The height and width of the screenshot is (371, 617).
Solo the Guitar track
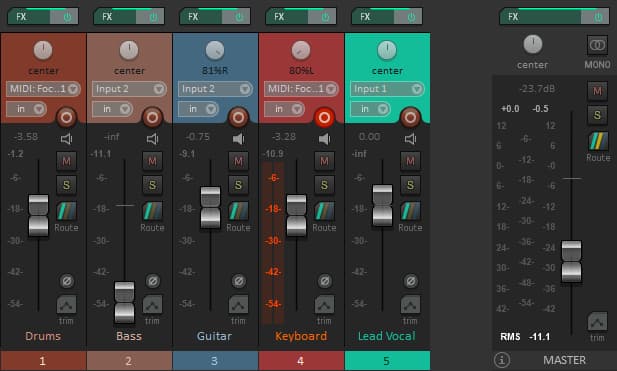(238, 185)
